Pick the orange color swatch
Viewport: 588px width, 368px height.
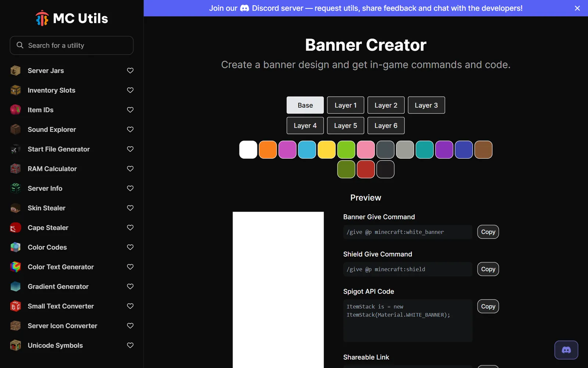[x=268, y=149]
